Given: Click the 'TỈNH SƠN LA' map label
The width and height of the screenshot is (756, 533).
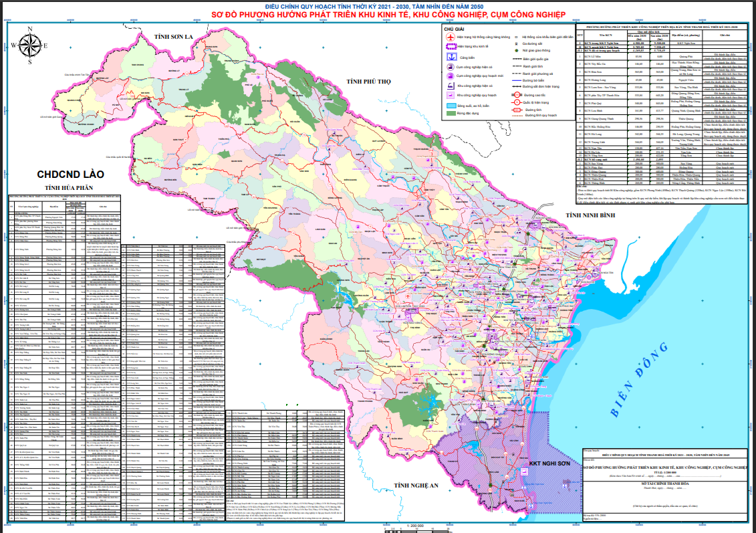Looking at the screenshot, I should click(x=173, y=37).
